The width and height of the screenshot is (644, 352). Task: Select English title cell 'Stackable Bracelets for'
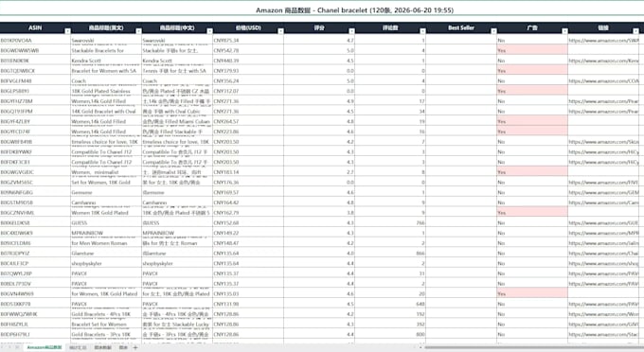[x=106, y=50]
